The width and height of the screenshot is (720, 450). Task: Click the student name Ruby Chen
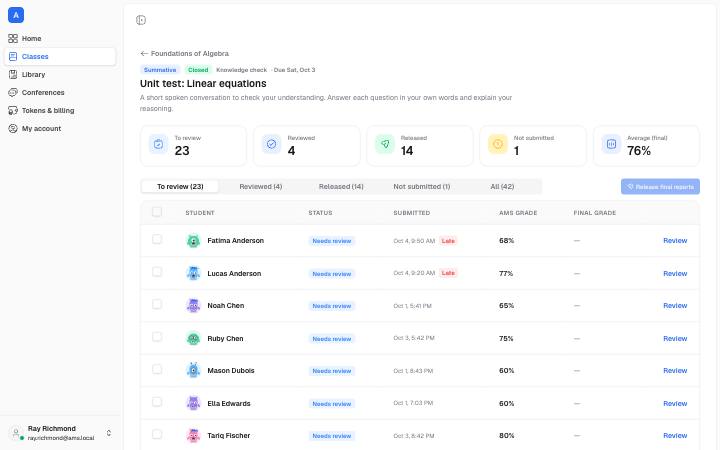225,338
